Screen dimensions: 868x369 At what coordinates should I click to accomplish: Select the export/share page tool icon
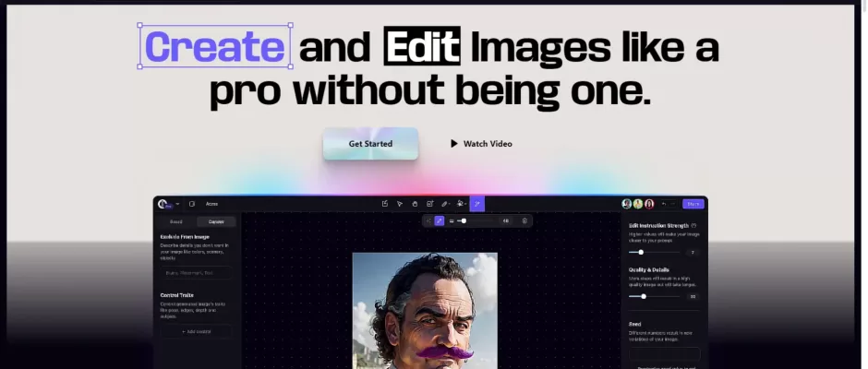click(x=385, y=204)
